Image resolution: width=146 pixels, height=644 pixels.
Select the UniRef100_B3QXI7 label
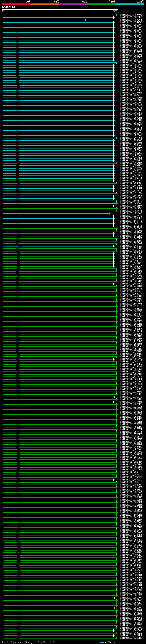(x=131, y=482)
